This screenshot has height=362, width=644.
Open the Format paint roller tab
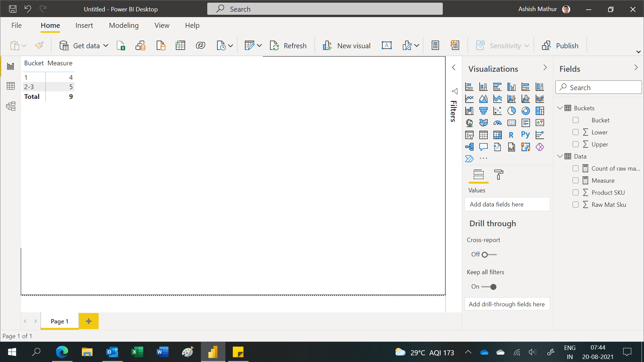(499, 175)
